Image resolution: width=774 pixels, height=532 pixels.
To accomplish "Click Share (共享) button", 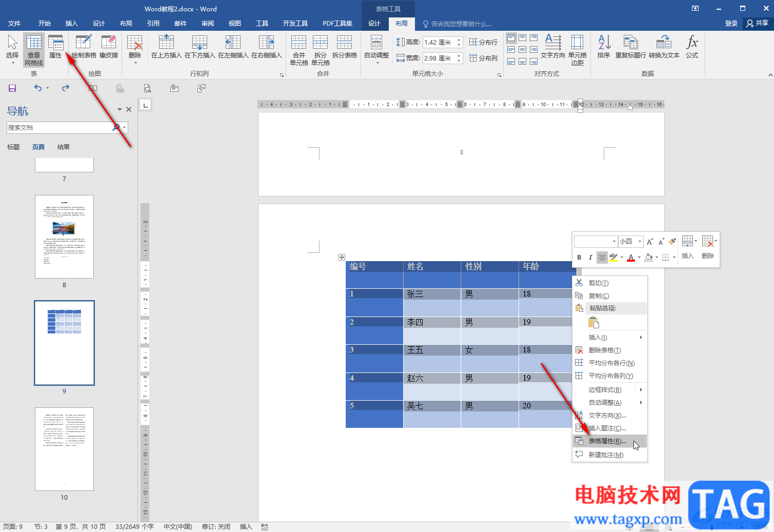I will tap(758, 24).
